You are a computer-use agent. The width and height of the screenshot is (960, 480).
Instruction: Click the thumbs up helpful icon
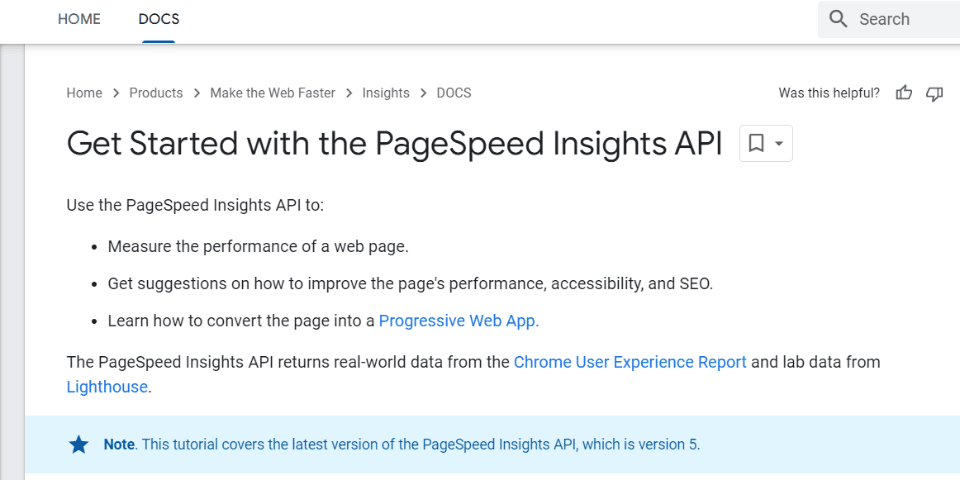click(904, 93)
